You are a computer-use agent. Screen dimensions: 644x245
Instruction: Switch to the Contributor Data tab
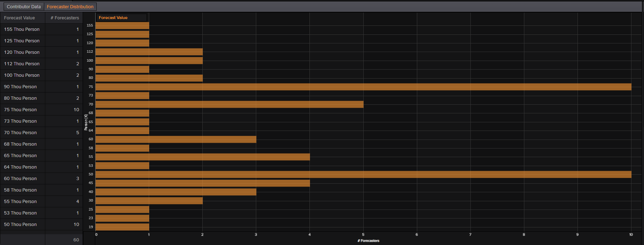[x=24, y=6]
